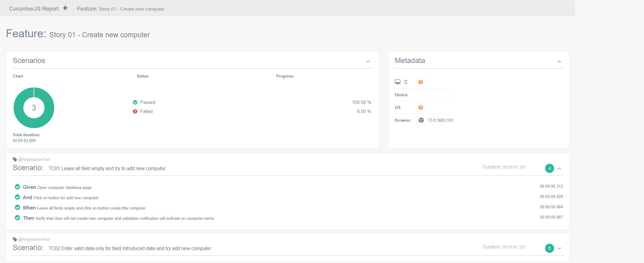644x263 pixels.
Task: Click total duration 00:00:03.860
Action: [x=24, y=140]
